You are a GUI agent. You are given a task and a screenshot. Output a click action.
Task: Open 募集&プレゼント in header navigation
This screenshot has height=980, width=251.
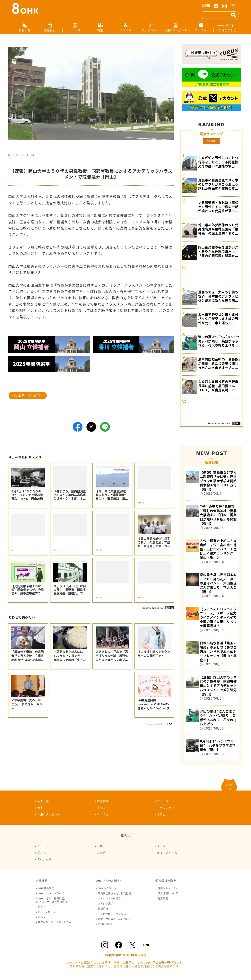point(176,27)
